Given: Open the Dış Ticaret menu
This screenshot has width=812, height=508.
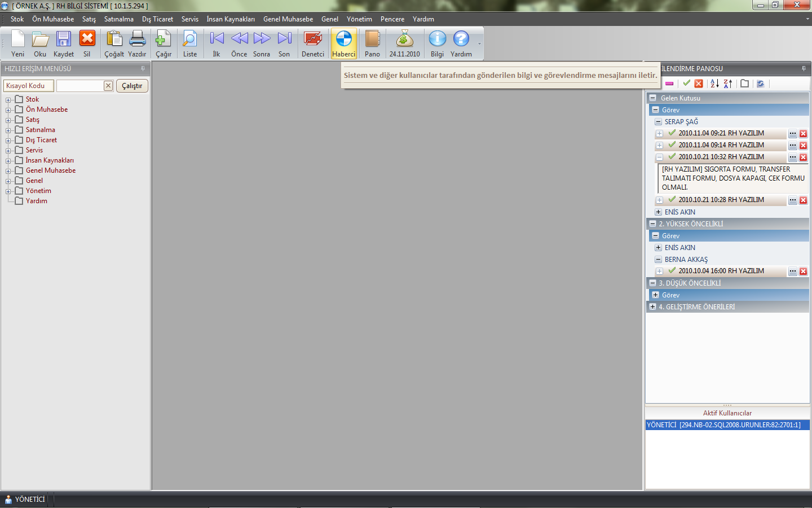Looking at the screenshot, I should pyautogui.click(x=157, y=19).
